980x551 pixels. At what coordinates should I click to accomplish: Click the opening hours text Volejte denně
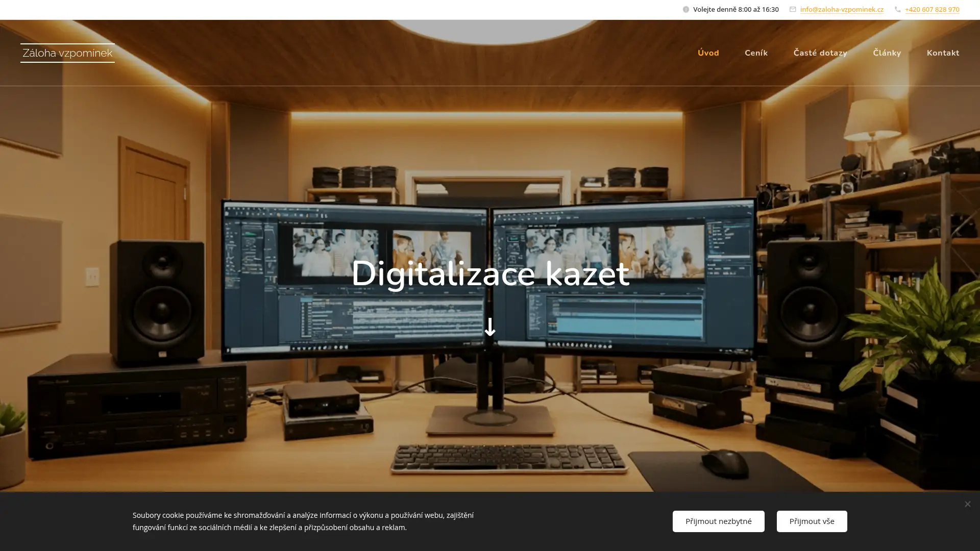tap(735, 9)
